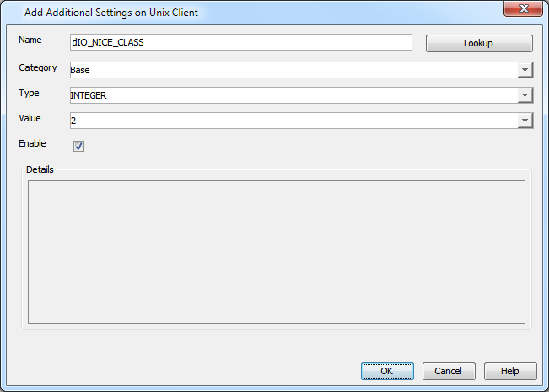Toggle the Enable checkbox

78,146
